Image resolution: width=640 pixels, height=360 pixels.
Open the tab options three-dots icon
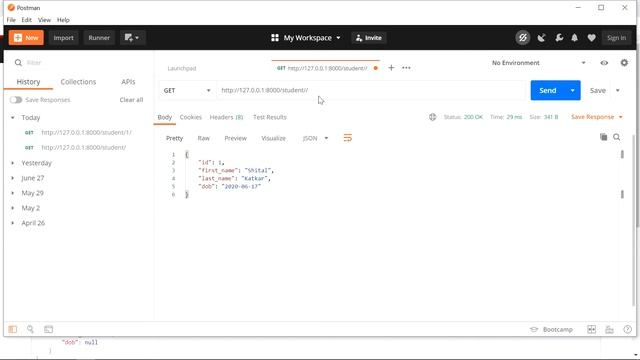coord(406,68)
